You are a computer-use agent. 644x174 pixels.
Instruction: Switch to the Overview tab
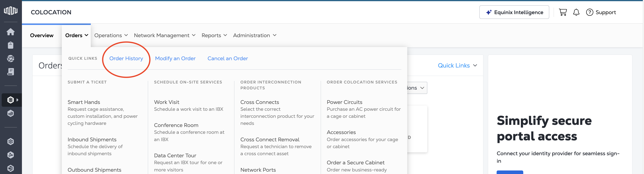click(42, 36)
